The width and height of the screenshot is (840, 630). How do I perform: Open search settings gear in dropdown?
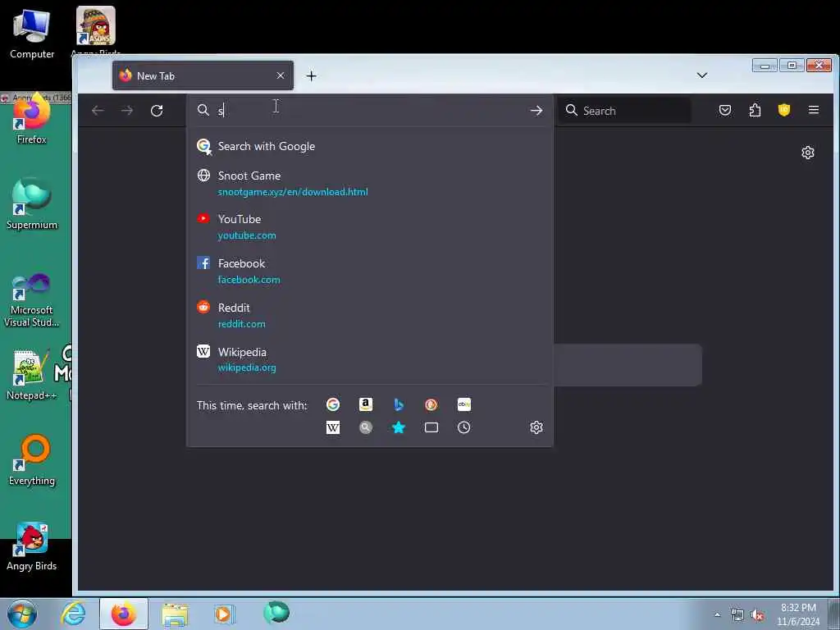tap(536, 427)
